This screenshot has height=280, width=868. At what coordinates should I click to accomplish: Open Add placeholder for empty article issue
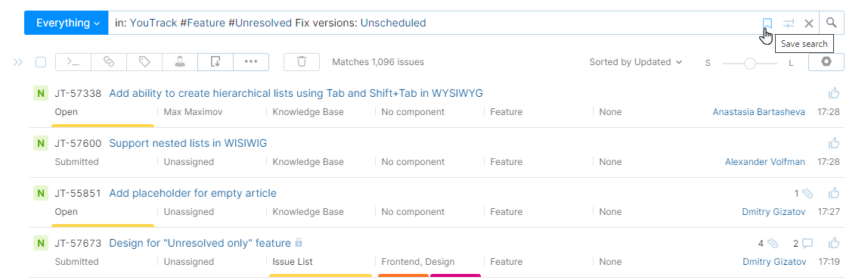pyautogui.click(x=193, y=193)
